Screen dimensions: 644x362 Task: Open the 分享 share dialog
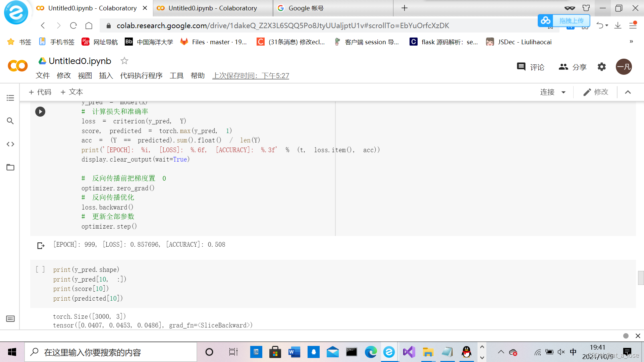click(x=573, y=67)
